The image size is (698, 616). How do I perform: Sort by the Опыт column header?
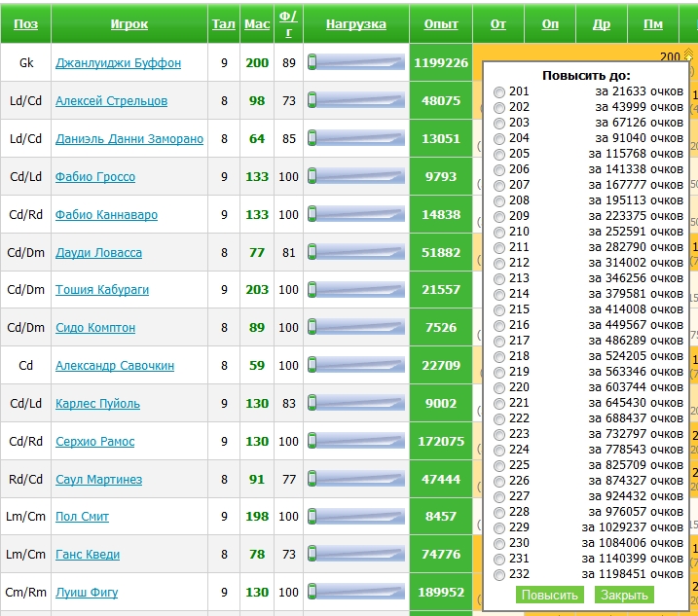pyautogui.click(x=441, y=24)
